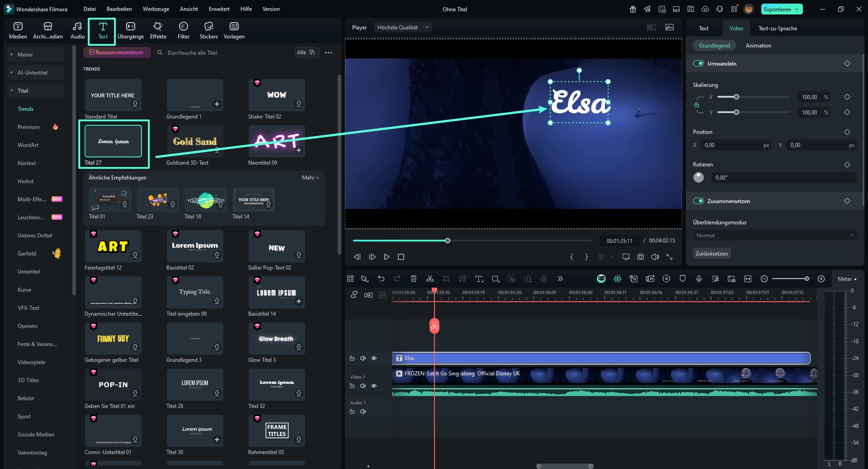
Task: Open the Datei menu
Action: point(90,9)
